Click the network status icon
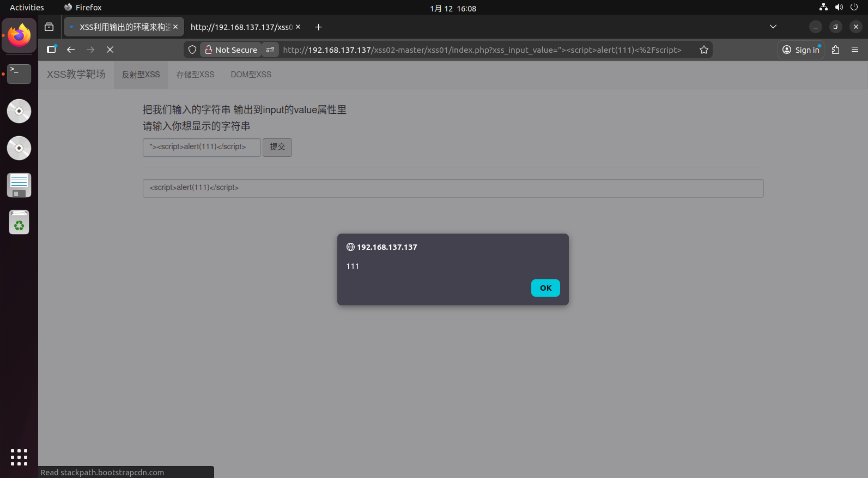The height and width of the screenshot is (478, 868). click(x=823, y=8)
